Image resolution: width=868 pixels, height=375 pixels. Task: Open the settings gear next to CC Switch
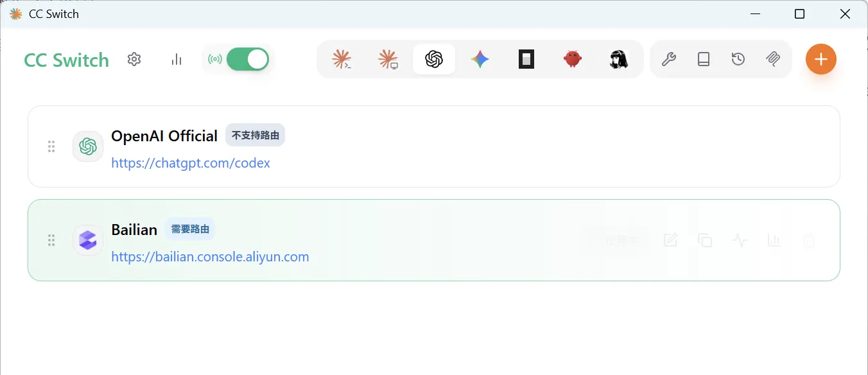coord(134,59)
